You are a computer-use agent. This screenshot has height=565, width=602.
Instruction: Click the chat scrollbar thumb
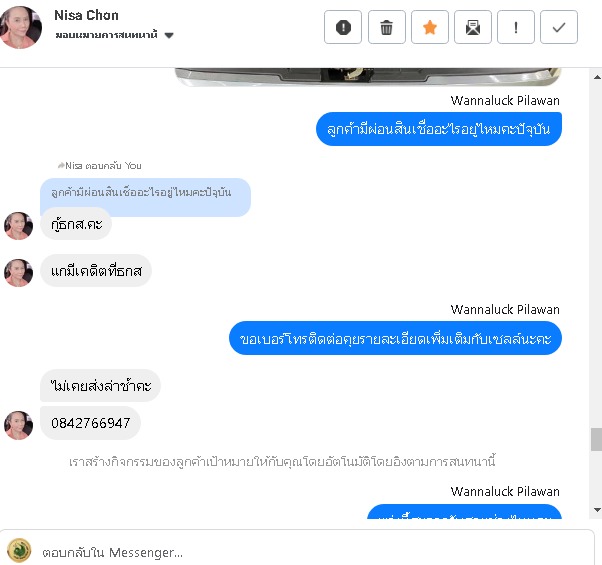pyautogui.click(x=597, y=439)
